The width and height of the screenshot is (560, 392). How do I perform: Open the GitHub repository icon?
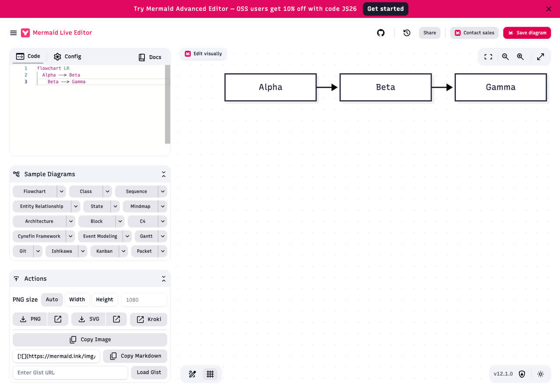381,33
